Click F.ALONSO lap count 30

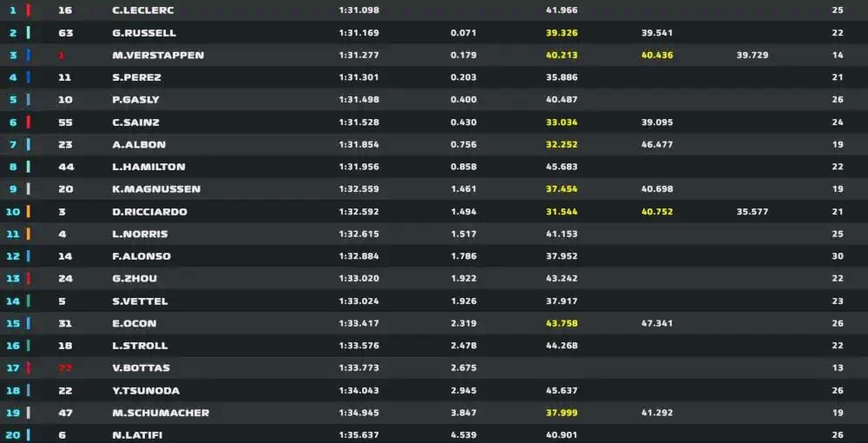tap(837, 256)
